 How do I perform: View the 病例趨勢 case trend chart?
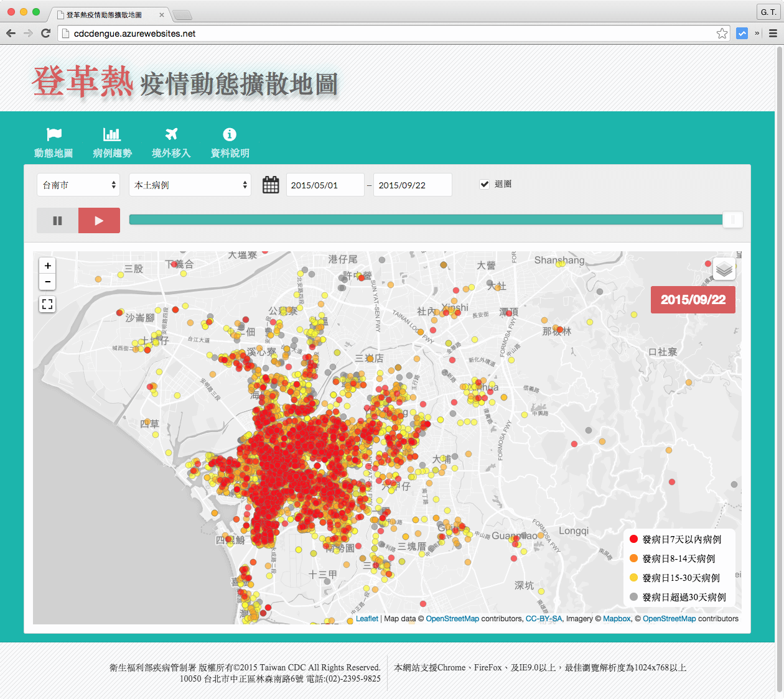tap(112, 142)
